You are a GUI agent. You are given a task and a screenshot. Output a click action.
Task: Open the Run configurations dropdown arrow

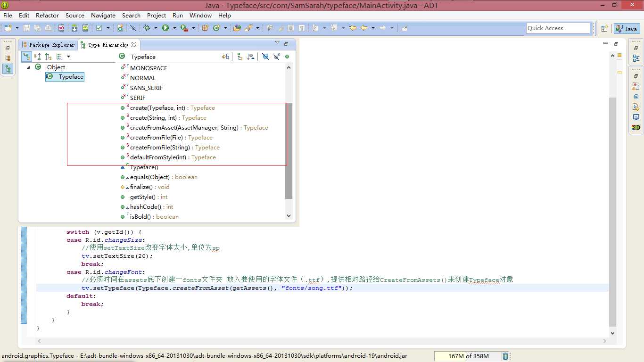point(174,28)
